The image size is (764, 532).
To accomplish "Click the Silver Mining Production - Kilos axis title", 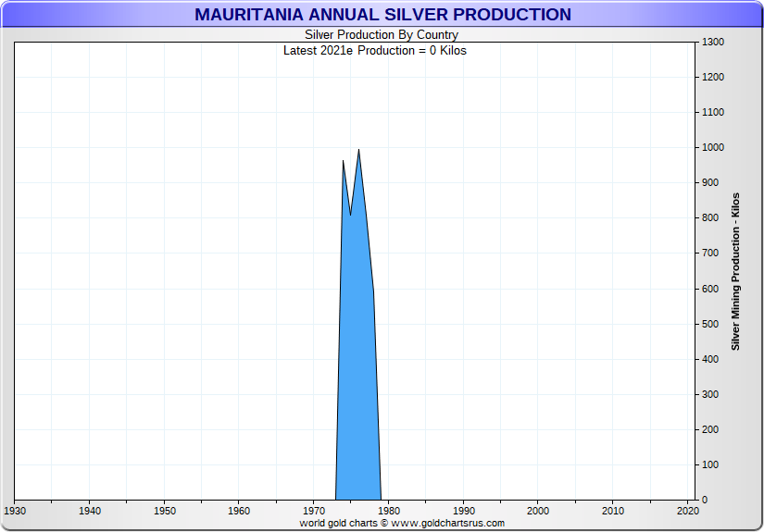I will pos(735,271).
